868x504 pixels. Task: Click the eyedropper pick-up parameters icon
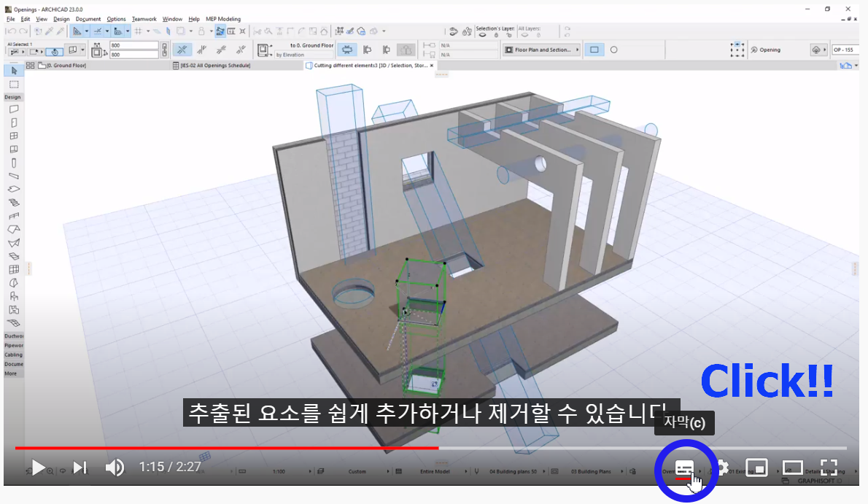(50, 31)
